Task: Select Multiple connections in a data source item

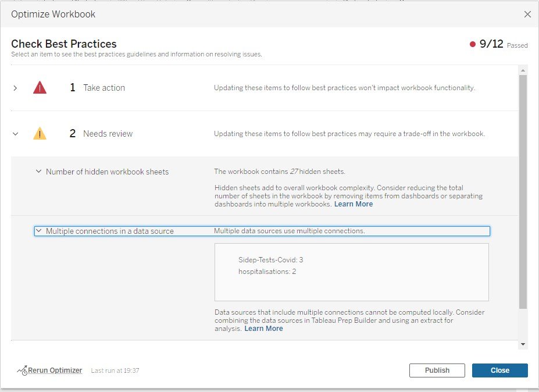Action: point(110,231)
